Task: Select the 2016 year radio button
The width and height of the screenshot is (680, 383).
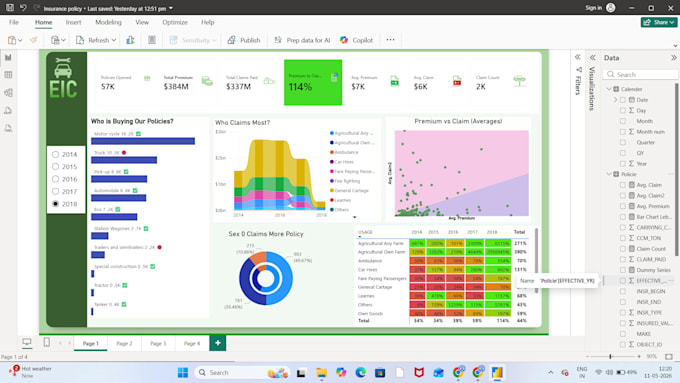Action: click(x=56, y=179)
